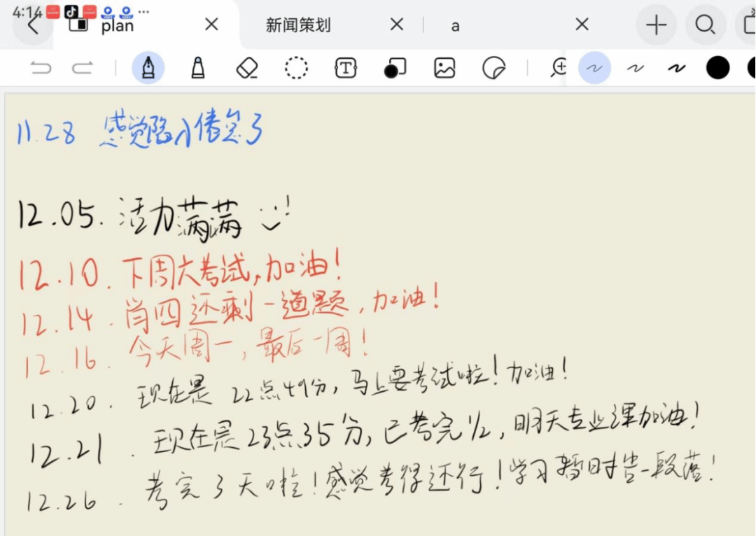Pick the black color swatch
Viewport: 756px width, 536px height.
pos(717,68)
